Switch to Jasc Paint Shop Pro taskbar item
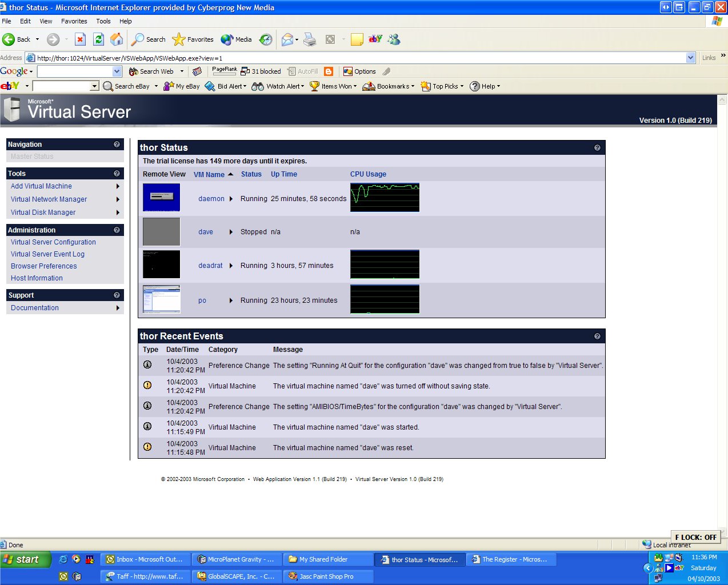Image resolution: width=728 pixels, height=585 pixels. click(329, 576)
